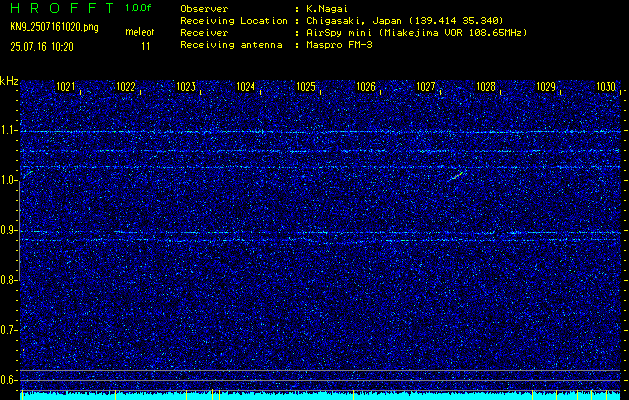Click the Receiver field label

tap(204, 32)
